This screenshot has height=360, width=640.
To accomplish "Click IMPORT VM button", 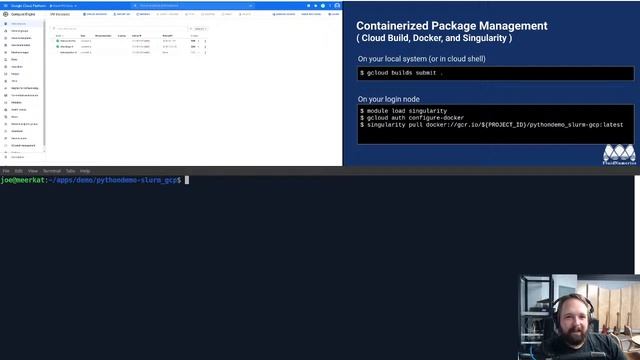I will (122, 14).
